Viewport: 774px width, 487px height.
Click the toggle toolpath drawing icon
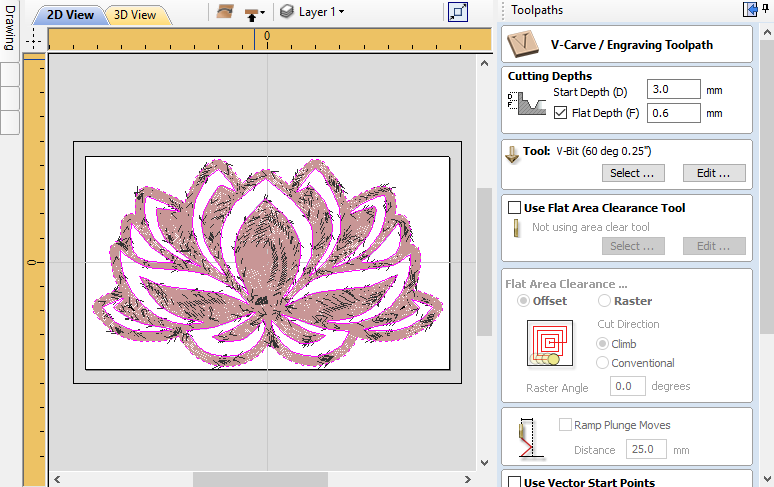[225, 11]
